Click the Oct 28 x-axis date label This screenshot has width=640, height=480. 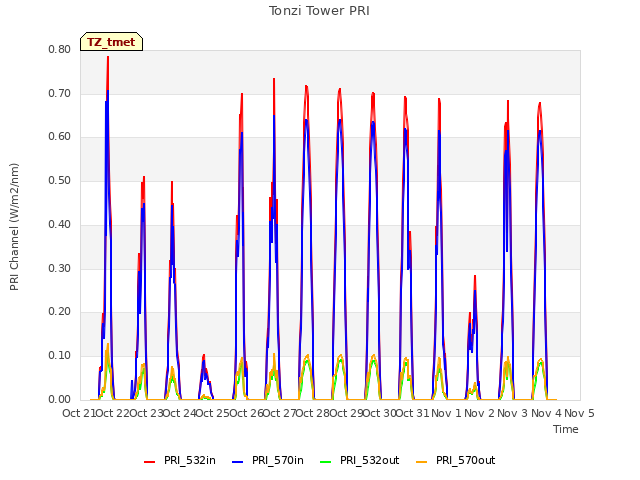pyautogui.click(x=312, y=413)
